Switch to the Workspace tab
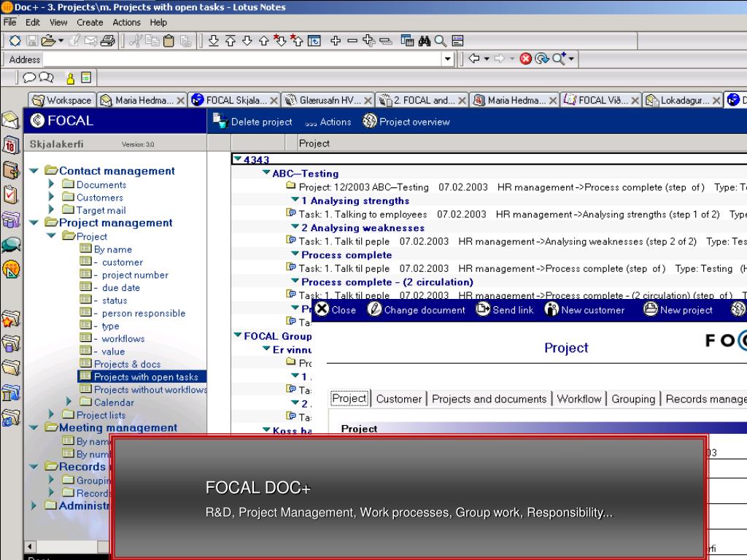This screenshot has width=747, height=560. click(63, 100)
